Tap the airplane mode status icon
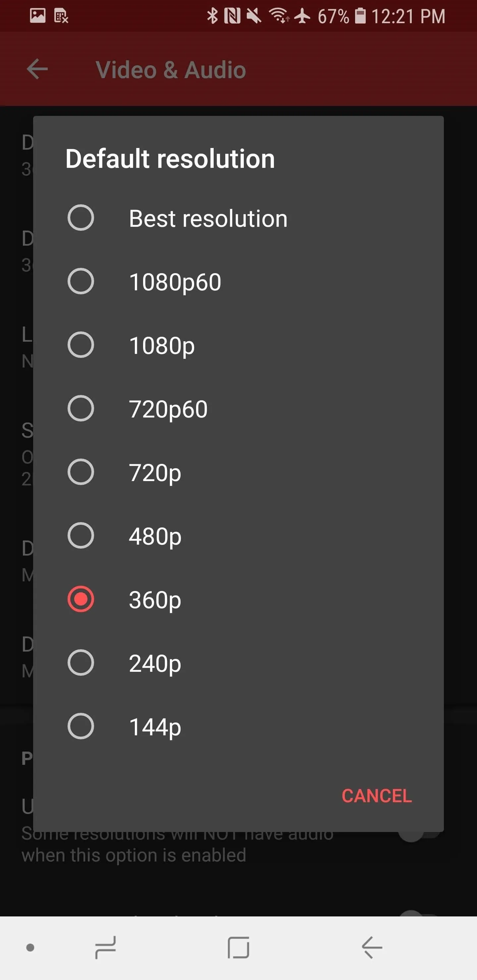Image resolution: width=477 pixels, height=980 pixels. tap(302, 16)
